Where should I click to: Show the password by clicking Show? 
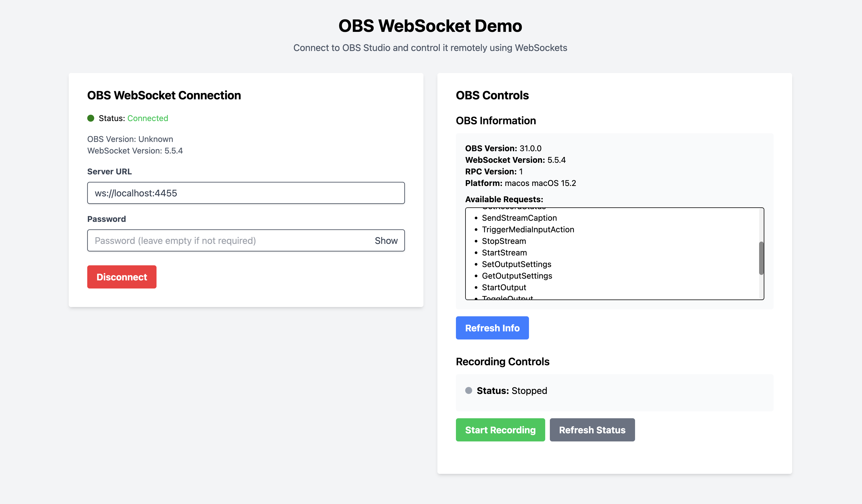pyautogui.click(x=386, y=240)
